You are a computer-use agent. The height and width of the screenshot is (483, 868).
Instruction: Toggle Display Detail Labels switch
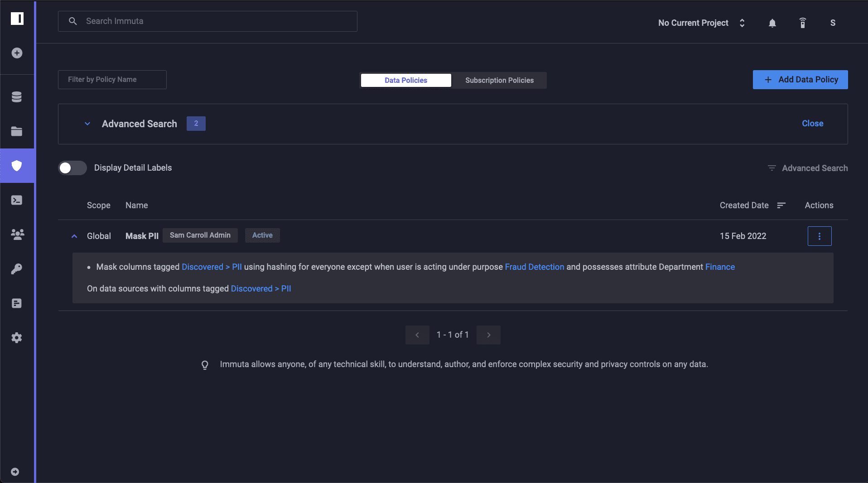coord(72,168)
